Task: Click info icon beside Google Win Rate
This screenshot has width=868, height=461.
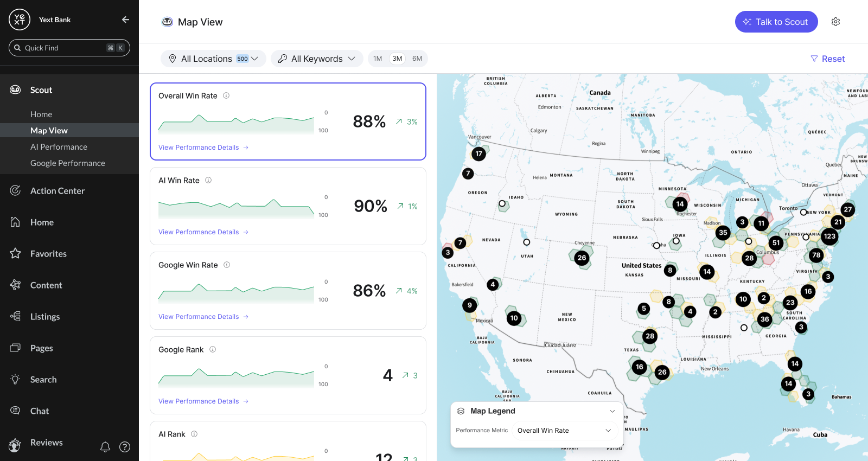Action: pos(227,265)
